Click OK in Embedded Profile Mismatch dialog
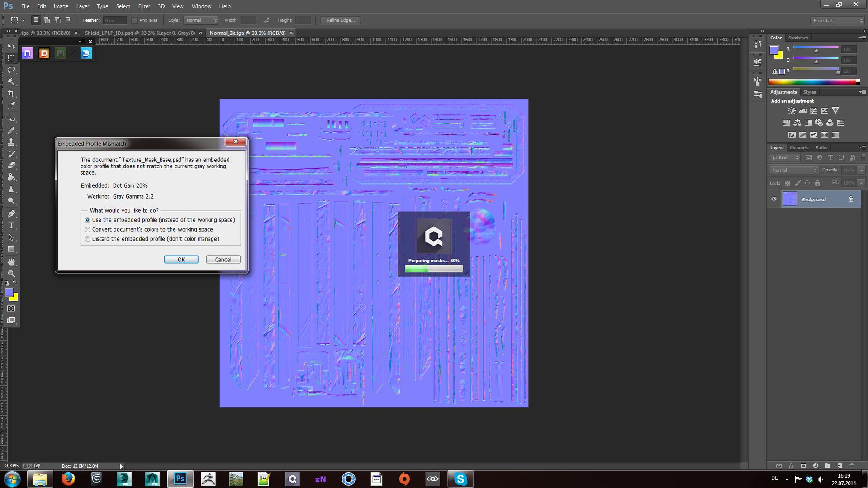 pos(181,260)
